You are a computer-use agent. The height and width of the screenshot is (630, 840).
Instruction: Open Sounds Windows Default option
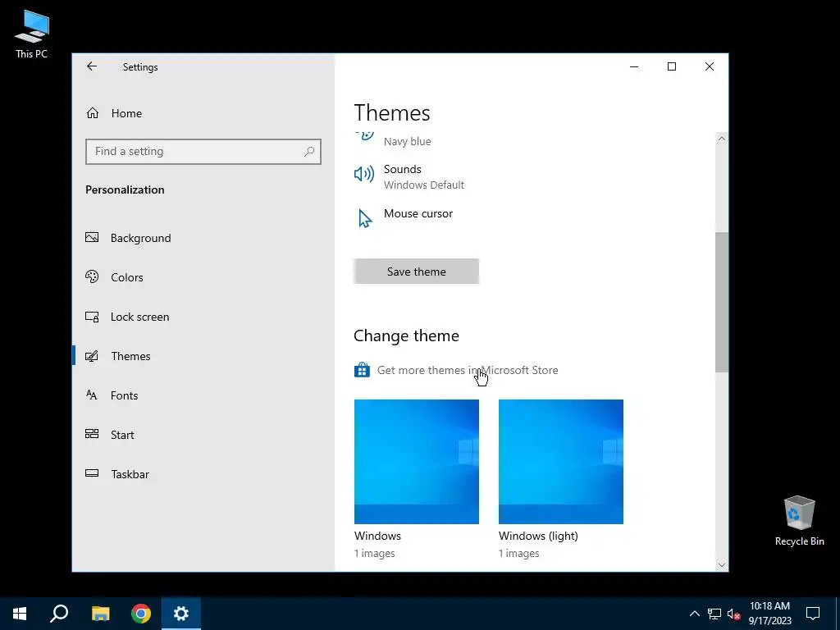[409, 177]
